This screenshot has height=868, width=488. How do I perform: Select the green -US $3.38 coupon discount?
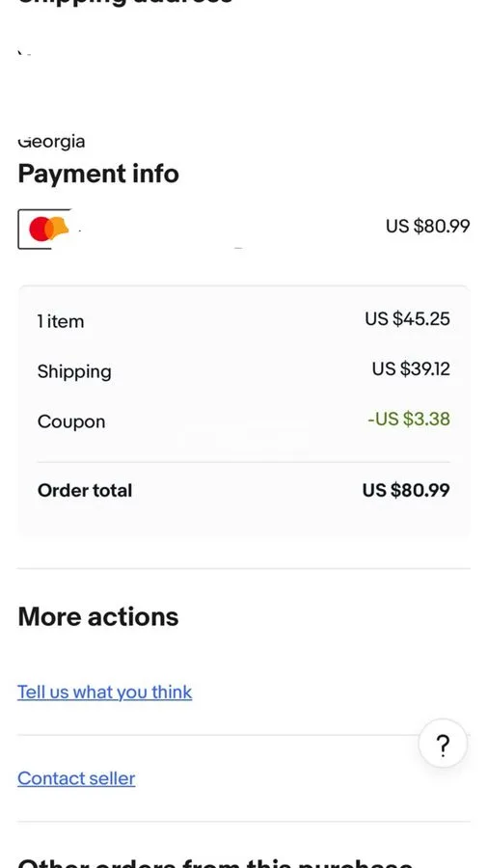pos(408,420)
